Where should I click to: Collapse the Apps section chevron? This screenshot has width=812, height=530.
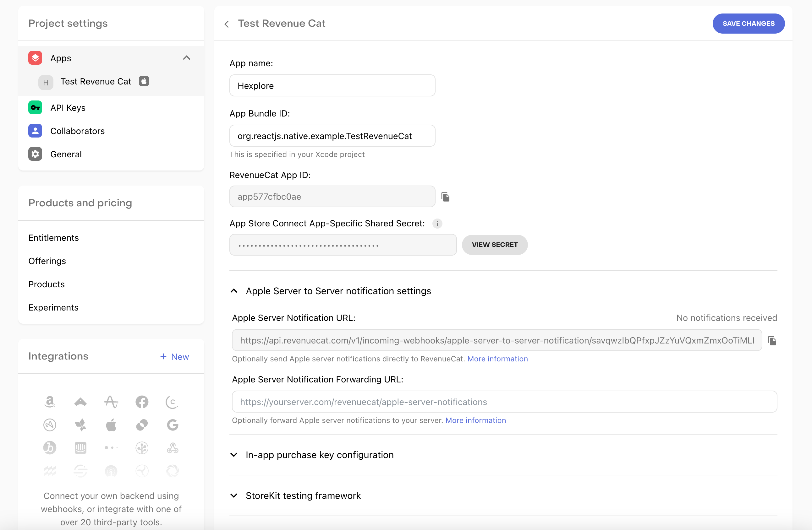coord(187,58)
